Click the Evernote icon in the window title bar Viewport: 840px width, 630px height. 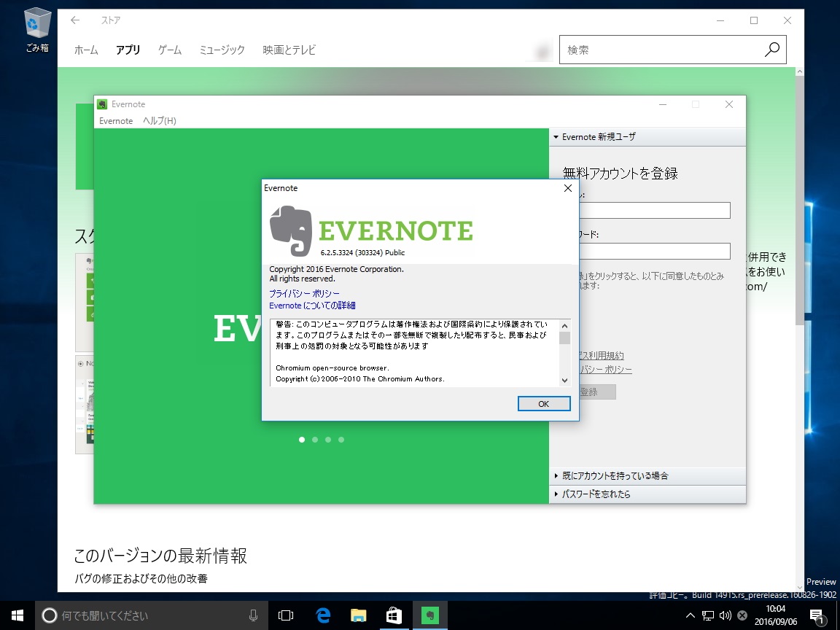click(x=101, y=104)
